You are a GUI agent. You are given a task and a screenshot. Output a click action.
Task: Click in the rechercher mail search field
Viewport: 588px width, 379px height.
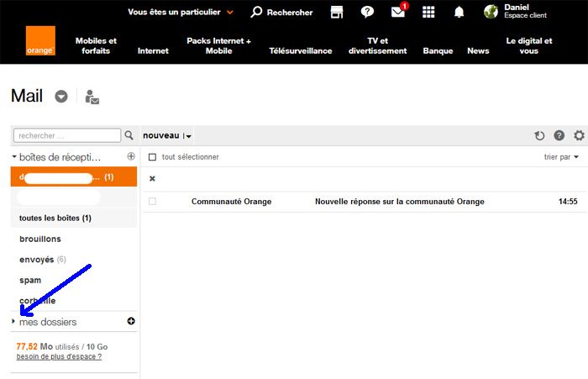[x=67, y=135]
